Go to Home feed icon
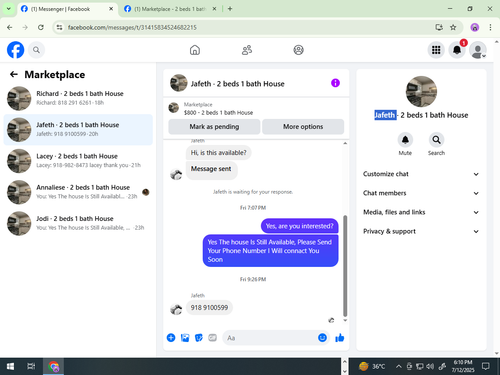500x375 pixels. point(195,50)
